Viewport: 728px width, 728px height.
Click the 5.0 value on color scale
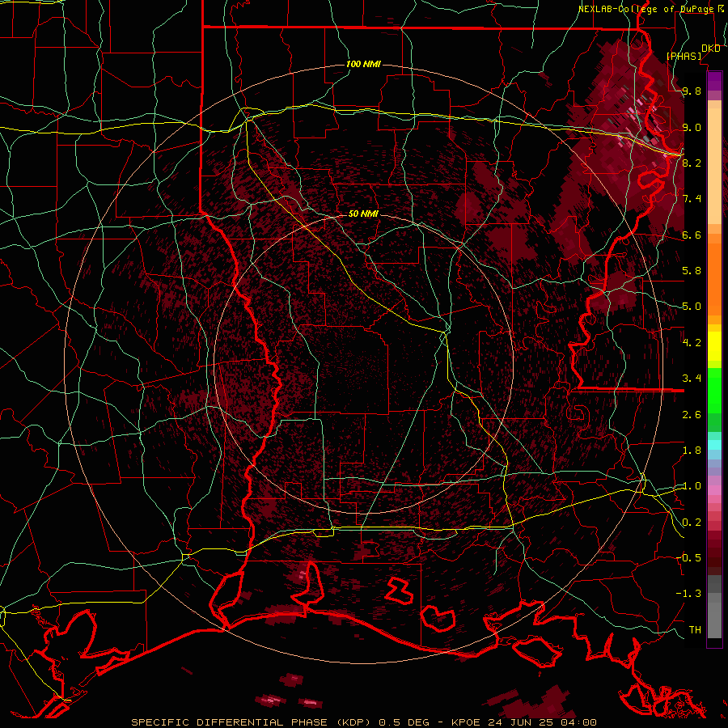[692, 307]
